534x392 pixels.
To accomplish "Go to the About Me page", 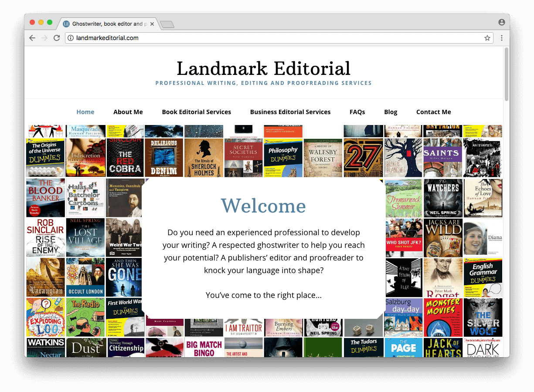I will click(128, 112).
